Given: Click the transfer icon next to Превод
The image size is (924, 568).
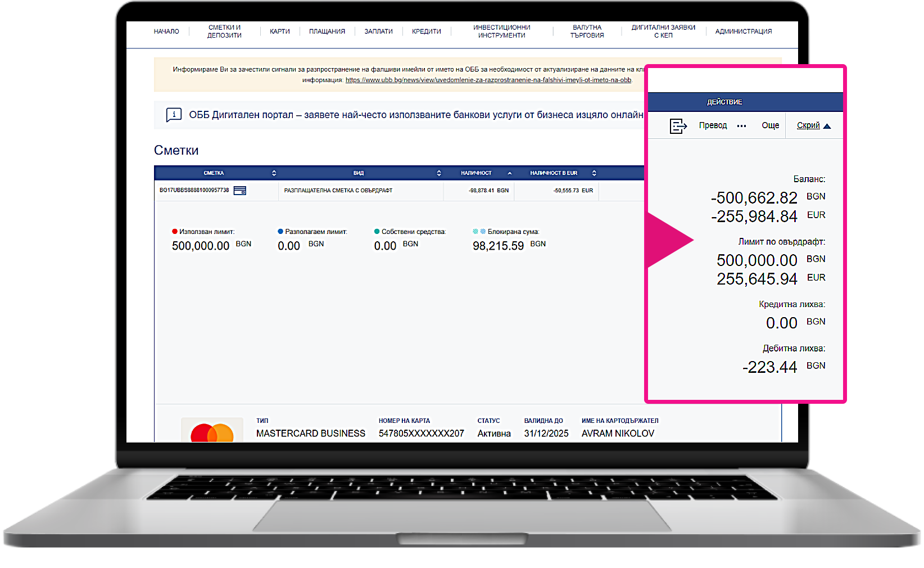Looking at the screenshot, I should click(678, 126).
